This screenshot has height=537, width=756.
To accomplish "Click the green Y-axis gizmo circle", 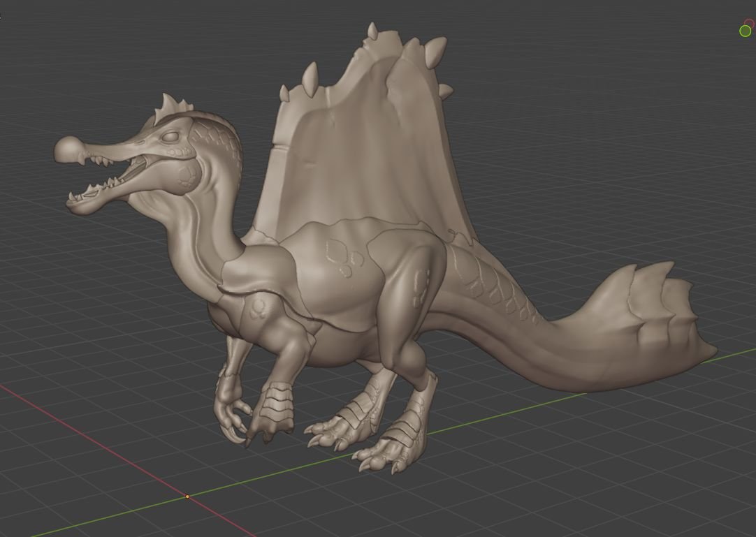I will point(745,31).
